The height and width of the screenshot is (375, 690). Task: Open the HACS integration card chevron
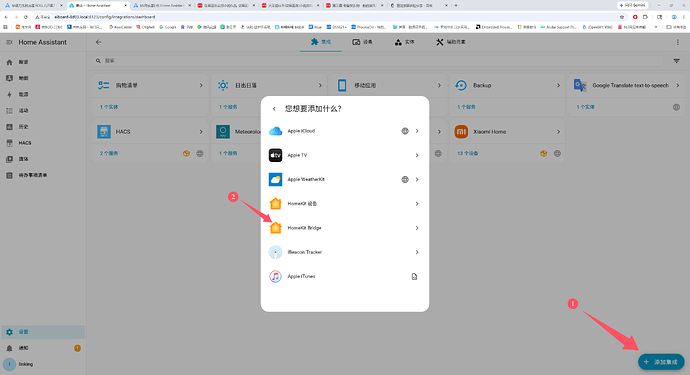pyautogui.click(x=201, y=132)
